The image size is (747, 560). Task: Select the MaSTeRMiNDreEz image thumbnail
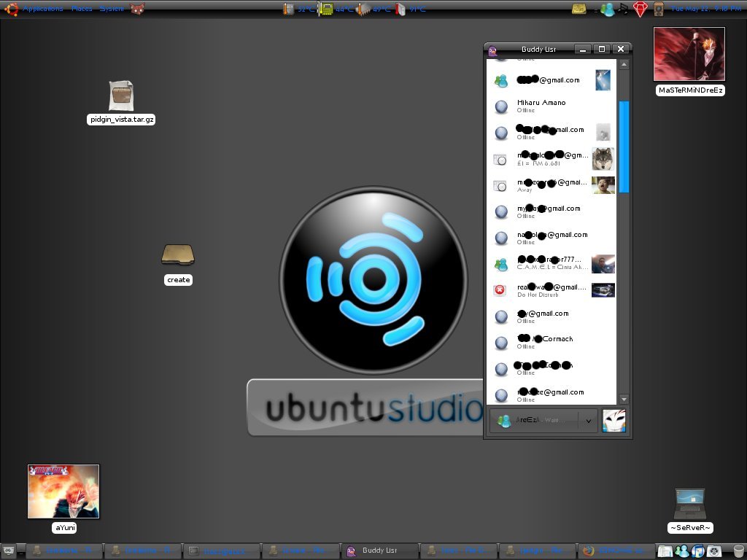click(x=689, y=54)
